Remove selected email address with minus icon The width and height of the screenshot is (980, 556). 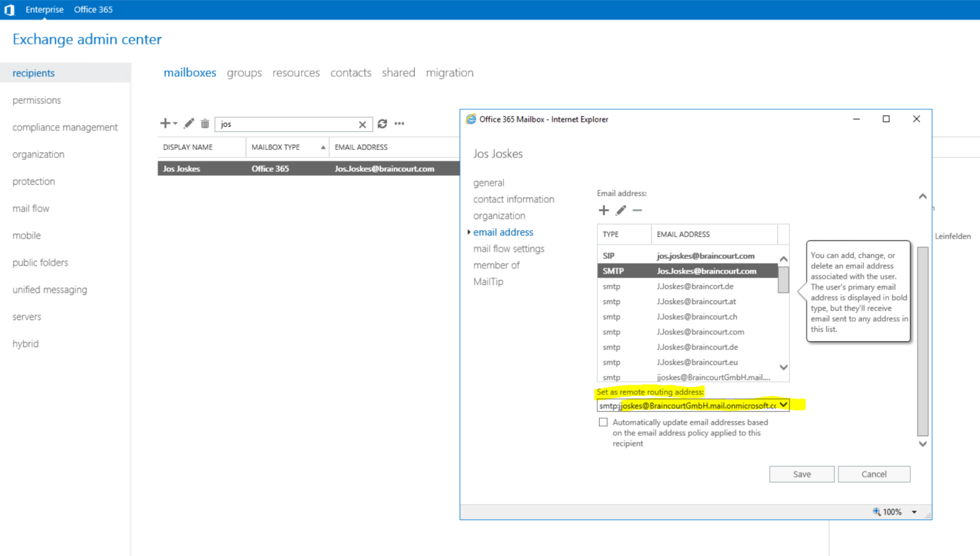coord(637,210)
